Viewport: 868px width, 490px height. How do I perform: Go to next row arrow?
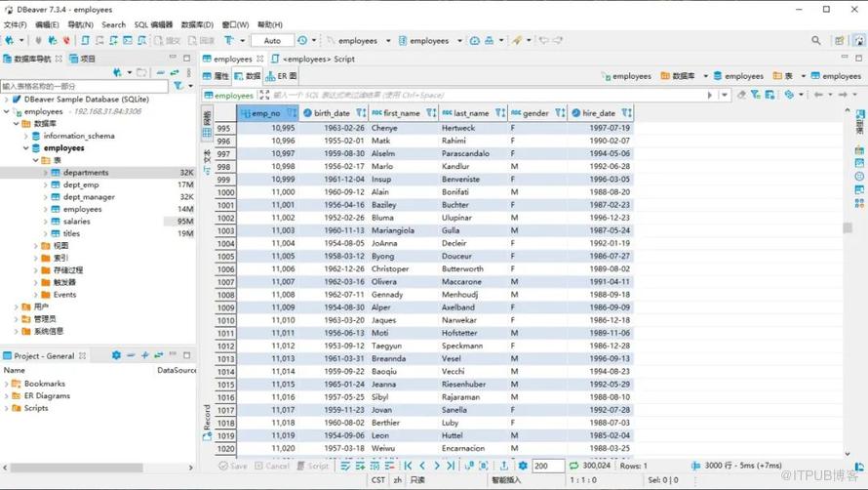click(437, 466)
